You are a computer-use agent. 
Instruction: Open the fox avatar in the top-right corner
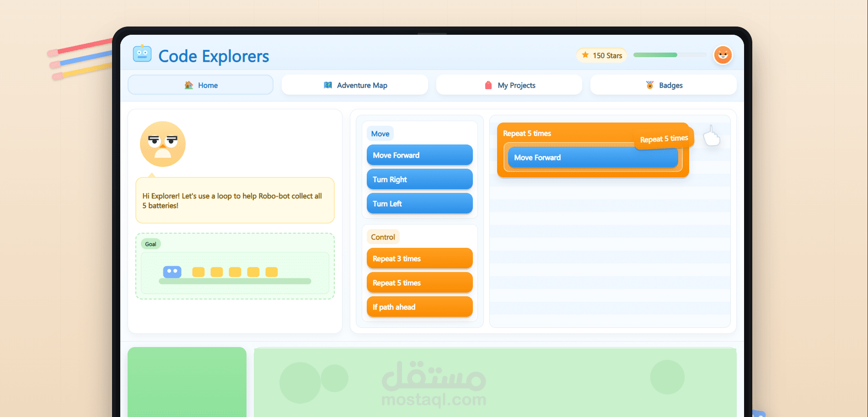click(723, 54)
